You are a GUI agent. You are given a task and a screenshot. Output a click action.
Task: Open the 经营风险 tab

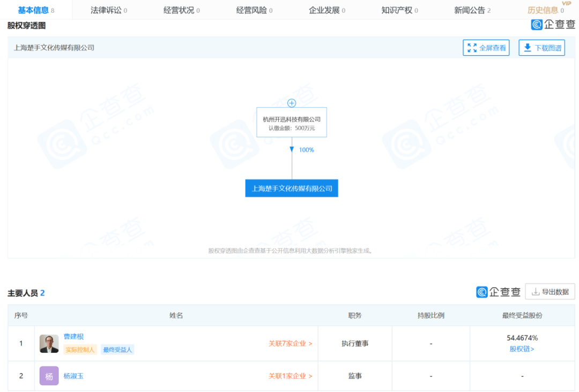click(252, 9)
